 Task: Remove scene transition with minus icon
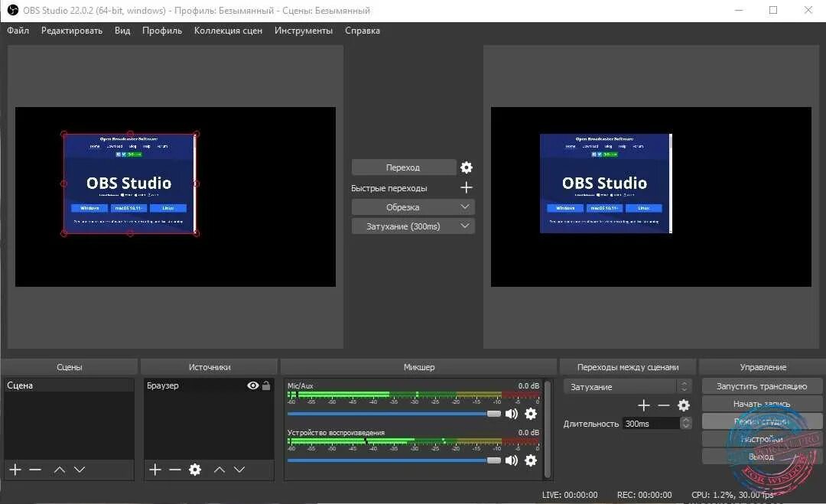[664, 405]
